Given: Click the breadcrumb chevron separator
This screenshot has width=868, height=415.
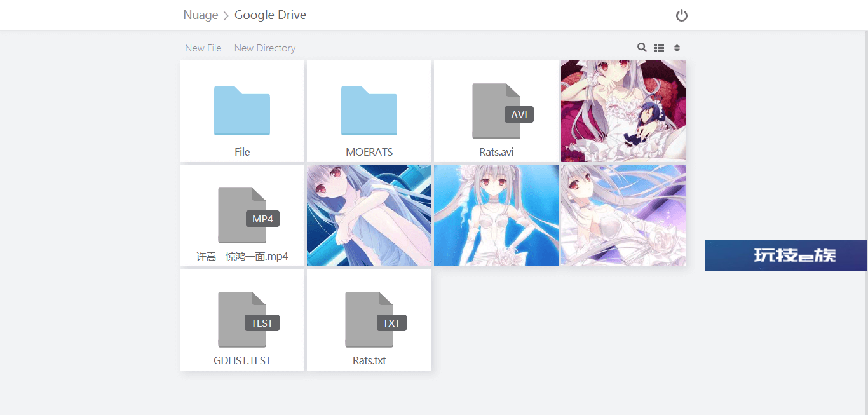Looking at the screenshot, I should pyautogui.click(x=226, y=16).
